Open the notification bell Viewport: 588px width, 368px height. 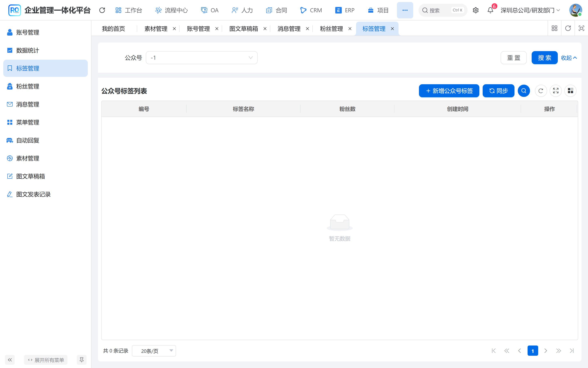pos(490,10)
